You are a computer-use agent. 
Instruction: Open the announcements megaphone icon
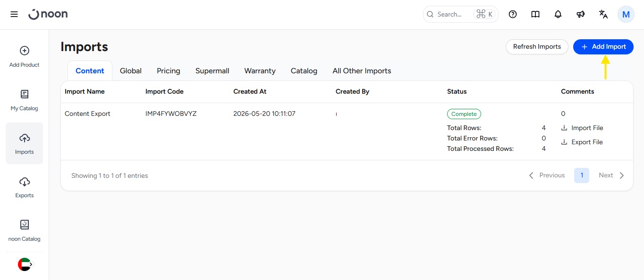581,14
